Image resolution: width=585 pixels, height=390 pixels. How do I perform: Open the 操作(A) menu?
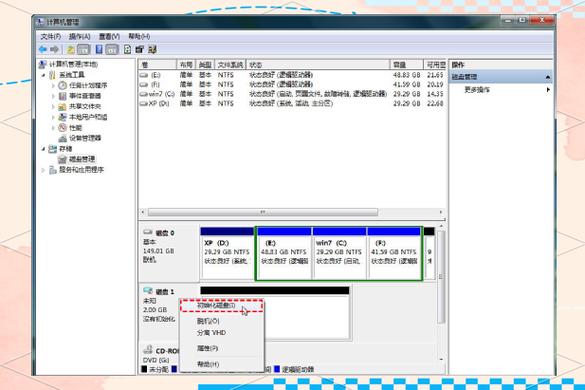(x=79, y=36)
